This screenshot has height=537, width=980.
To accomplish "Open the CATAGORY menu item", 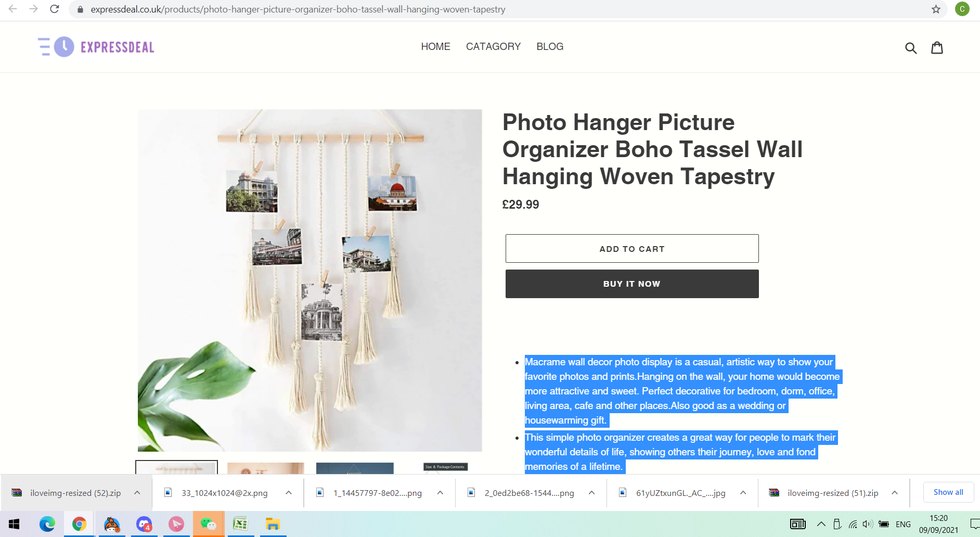I will (493, 46).
